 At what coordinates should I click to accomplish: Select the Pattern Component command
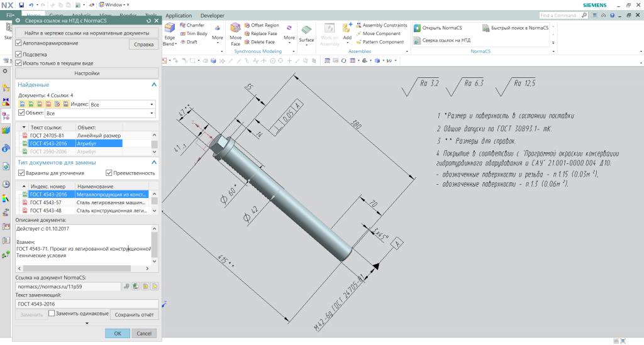click(x=380, y=42)
